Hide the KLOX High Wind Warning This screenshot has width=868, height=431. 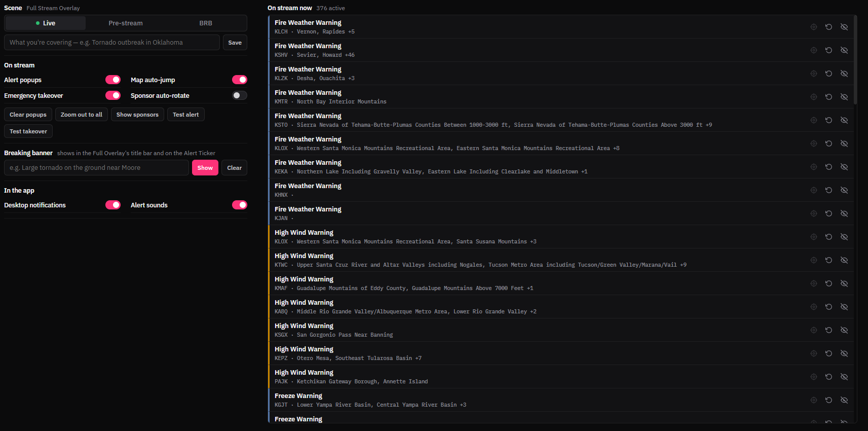click(844, 237)
